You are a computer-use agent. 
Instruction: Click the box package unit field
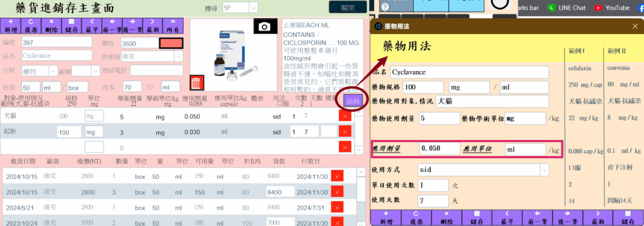[77, 87]
